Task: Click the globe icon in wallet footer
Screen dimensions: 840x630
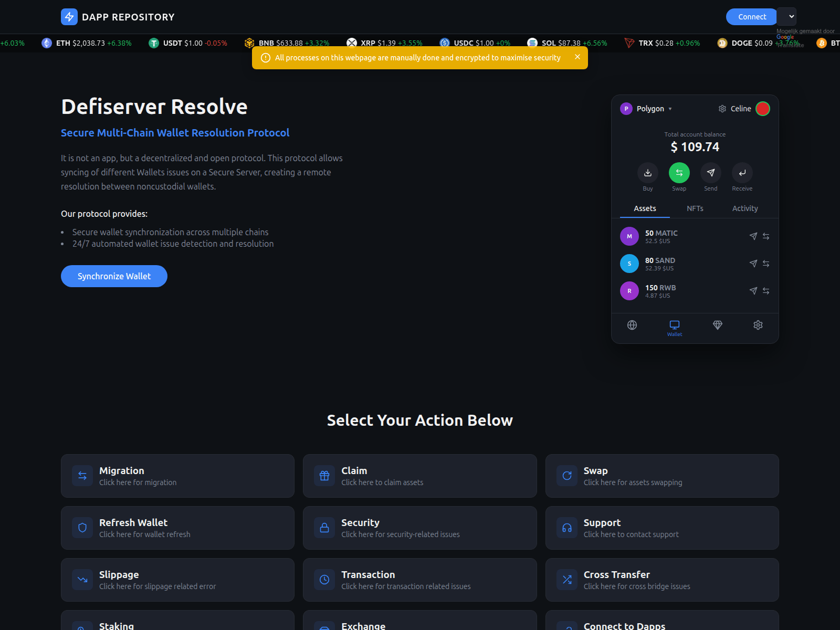Action: 632,325
